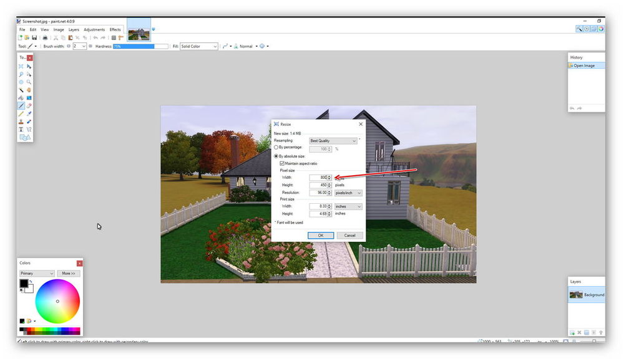Select the Move Selected Pixels tool
Image resolution: width=639 pixels, height=364 pixels.
29,66
